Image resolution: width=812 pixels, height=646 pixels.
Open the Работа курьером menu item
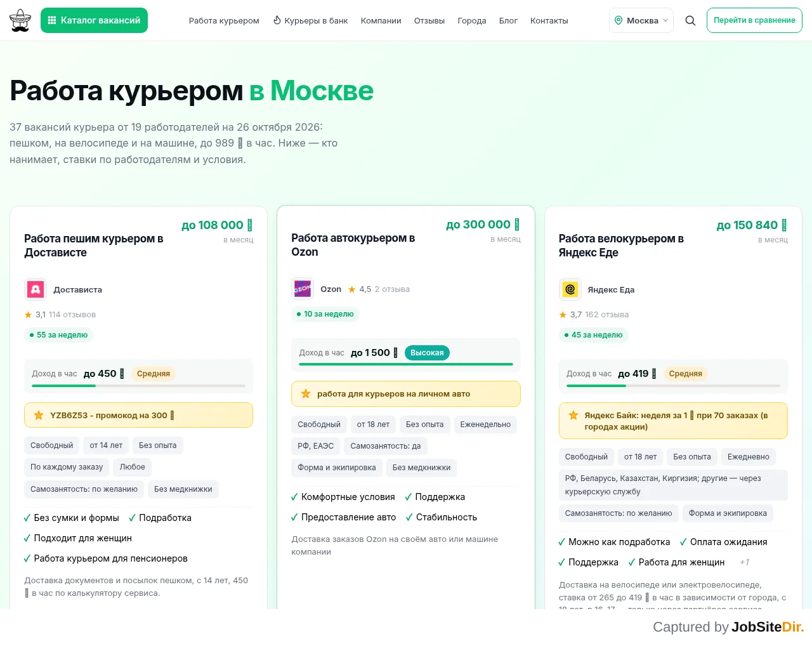[224, 20]
